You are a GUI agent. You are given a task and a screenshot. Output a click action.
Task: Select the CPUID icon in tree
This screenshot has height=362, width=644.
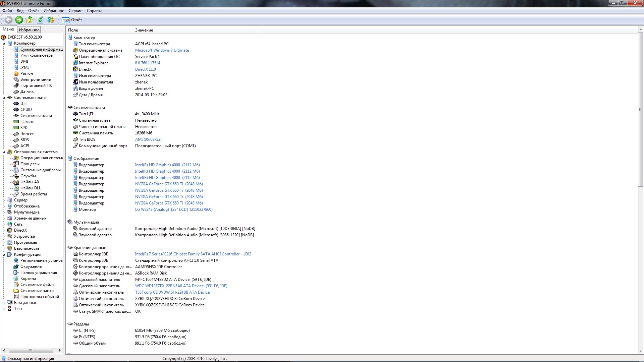[16, 110]
